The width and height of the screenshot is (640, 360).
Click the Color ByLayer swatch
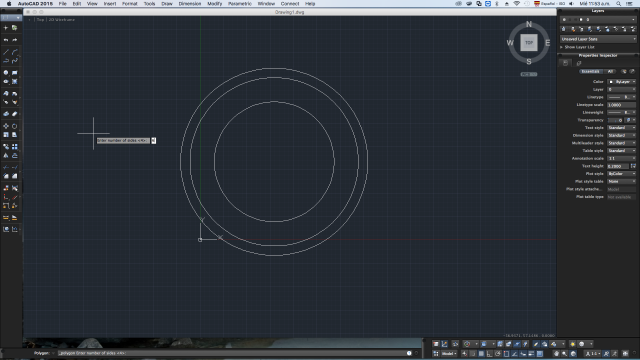click(x=611, y=82)
